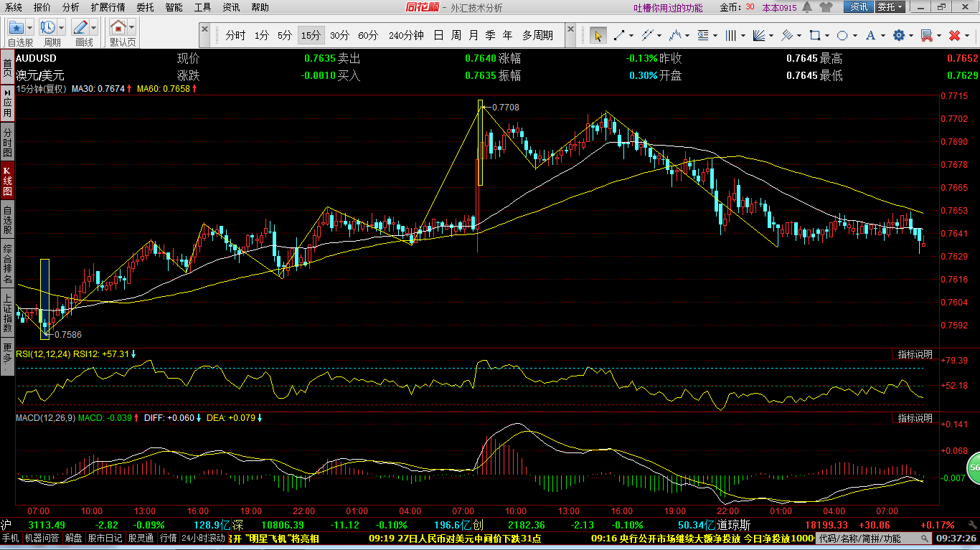Expand the 周期 dropdown arrow
This screenshot has height=550, width=980.
pyautogui.click(x=62, y=28)
